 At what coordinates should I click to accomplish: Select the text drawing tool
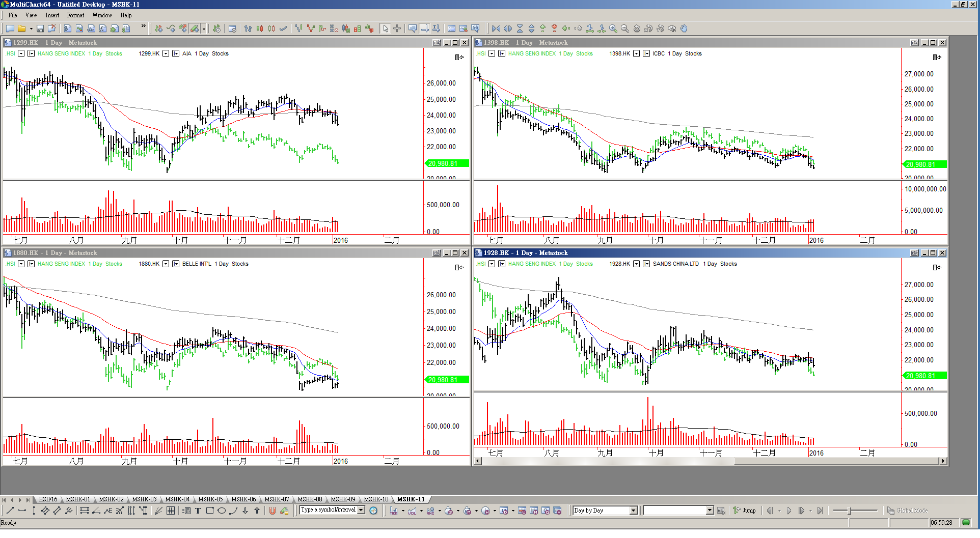[x=198, y=511]
